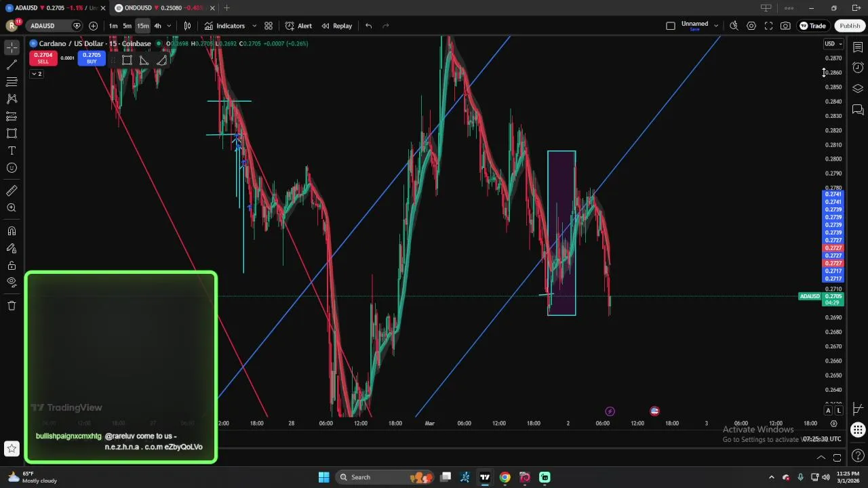The image size is (868, 488).
Task: Open the candlestick chart style selector
Action: (x=188, y=26)
